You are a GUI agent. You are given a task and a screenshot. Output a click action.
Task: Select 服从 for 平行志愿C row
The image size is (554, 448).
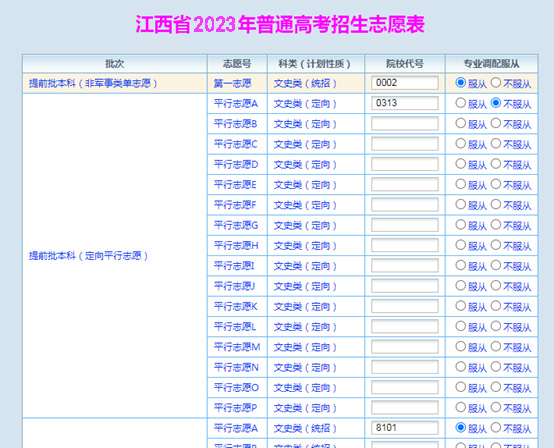tap(460, 143)
